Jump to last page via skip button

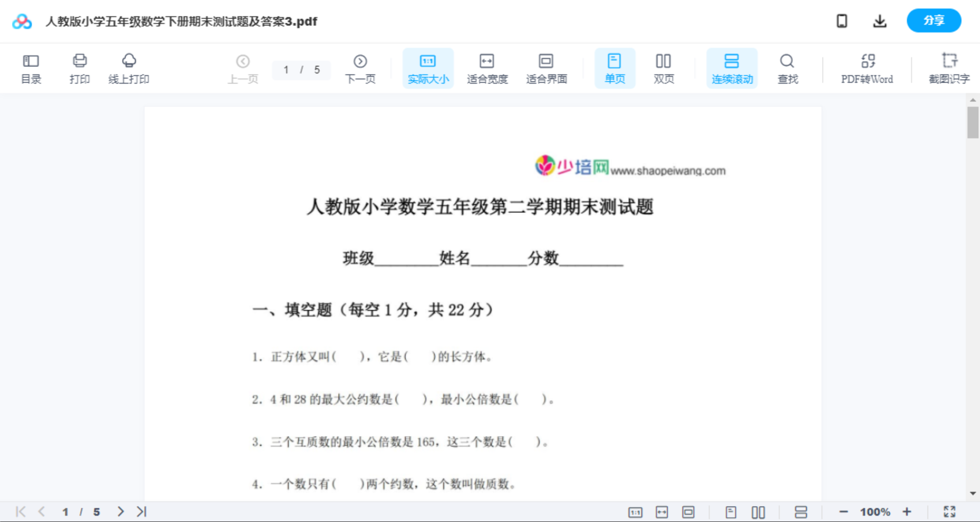click(x=140, y=511)
